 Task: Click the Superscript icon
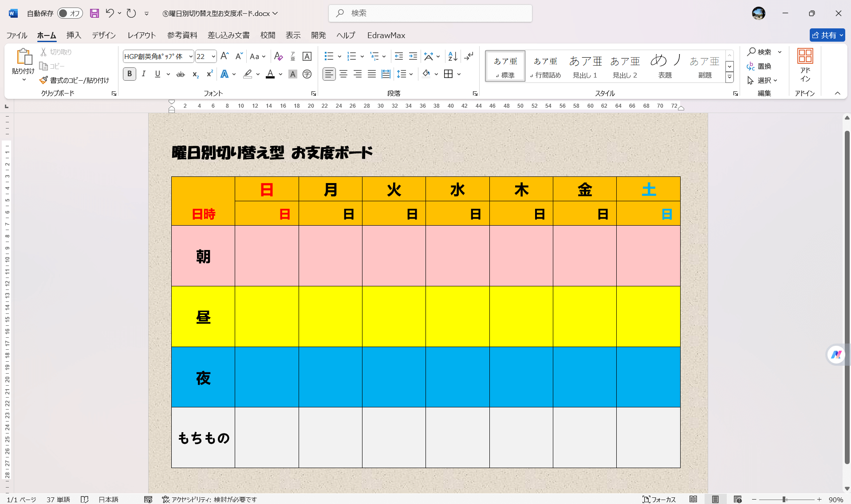[x=209, y=74]
